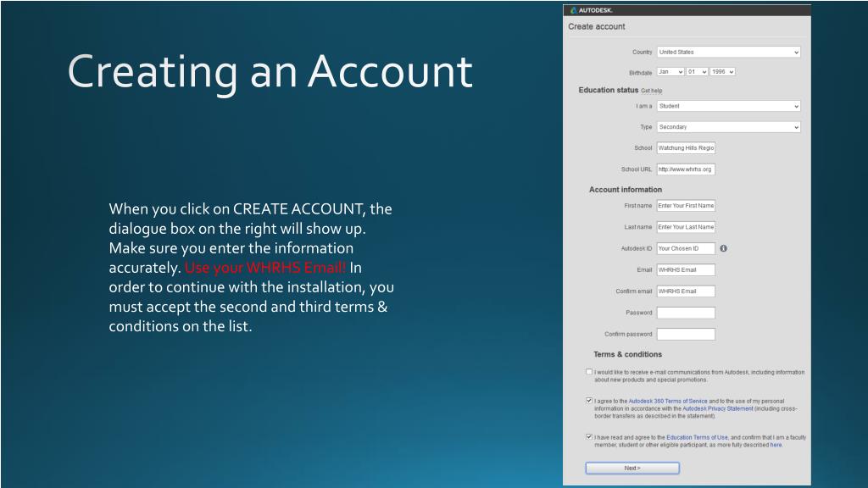Image resolution: width=868 pixels, height=488 pixels.
Task: Click the 'Account information' heading
Action: [626, 190]
